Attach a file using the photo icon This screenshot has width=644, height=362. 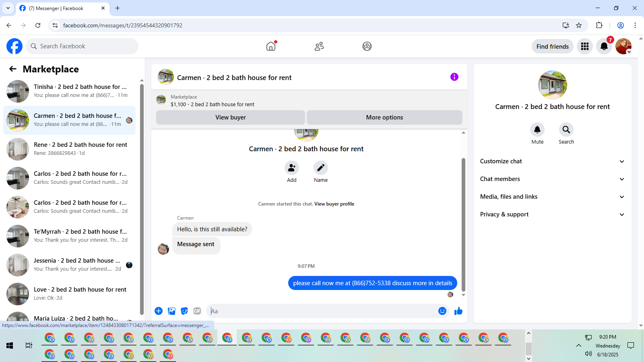(172, 311)
